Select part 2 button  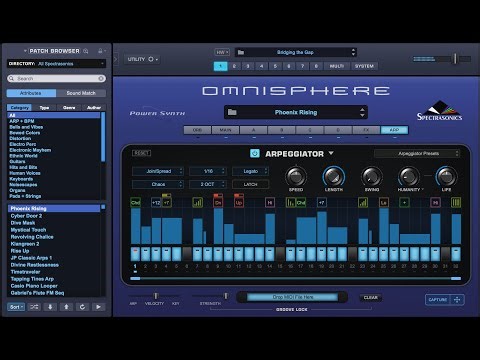click(x=234, y=66)
